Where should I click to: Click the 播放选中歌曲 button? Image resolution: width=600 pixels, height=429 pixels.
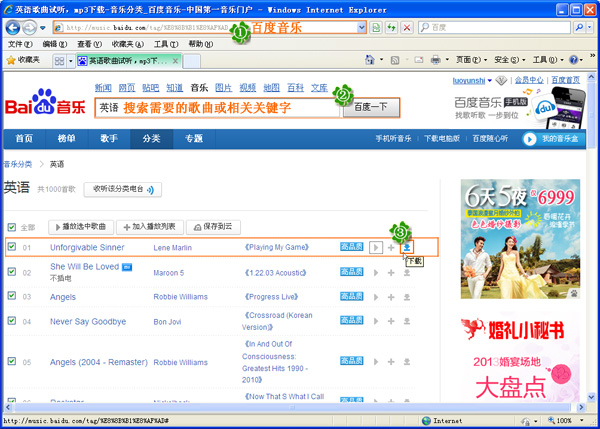pos(82,227)
